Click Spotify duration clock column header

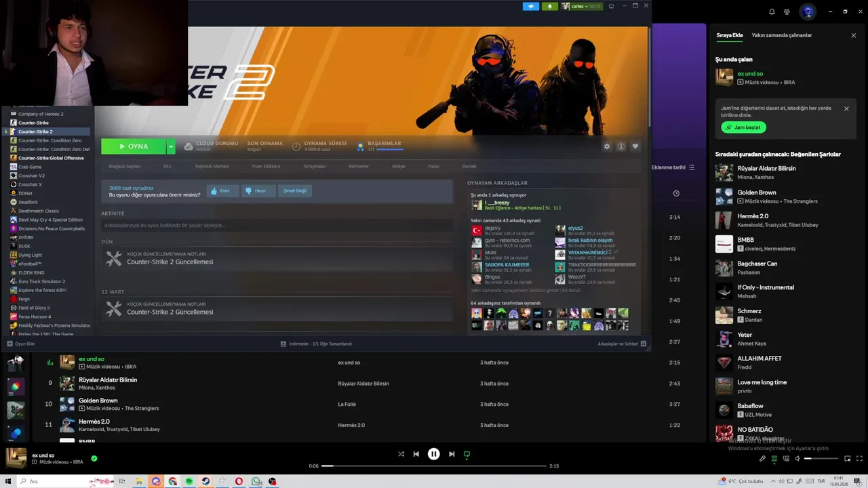(x=676, y=193)
